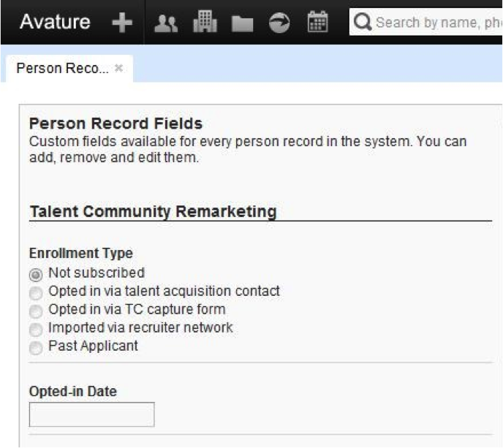Click the Person Record Fields title
The width and height of the screenshot is (503, 448).
point(116,124)
